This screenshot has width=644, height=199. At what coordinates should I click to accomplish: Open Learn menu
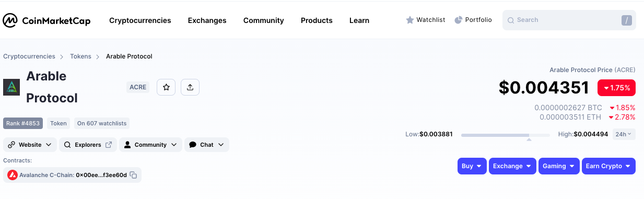359,20
